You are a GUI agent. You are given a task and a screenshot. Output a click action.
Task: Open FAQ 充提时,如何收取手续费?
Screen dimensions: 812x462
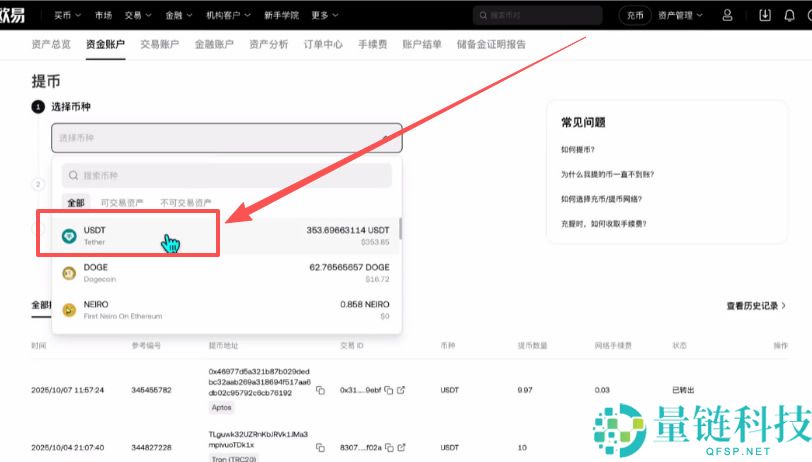(604, 224)
